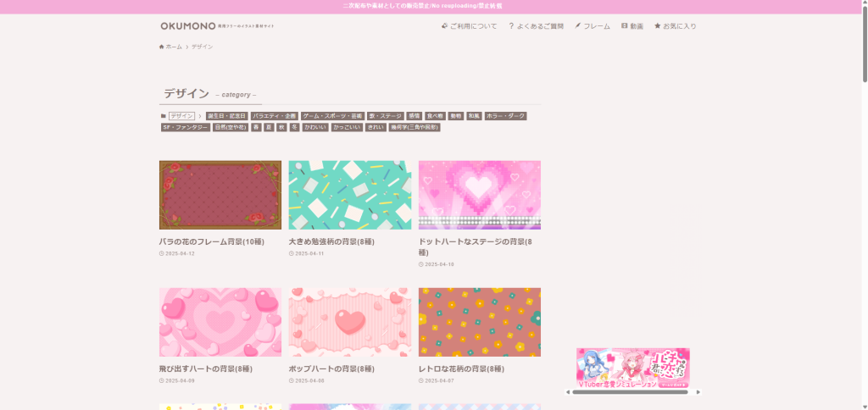Image resolution: width=868 pixels, height=410 pixels.
Task: Open the teal 大きめ勉強柄の背景 thumbnail
Action: click(x=349, y=195)
